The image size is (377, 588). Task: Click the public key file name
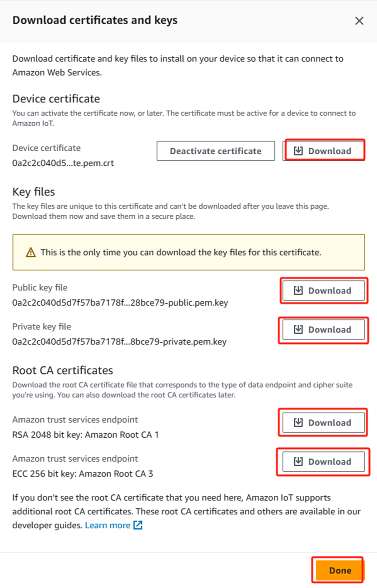(120, 302)
